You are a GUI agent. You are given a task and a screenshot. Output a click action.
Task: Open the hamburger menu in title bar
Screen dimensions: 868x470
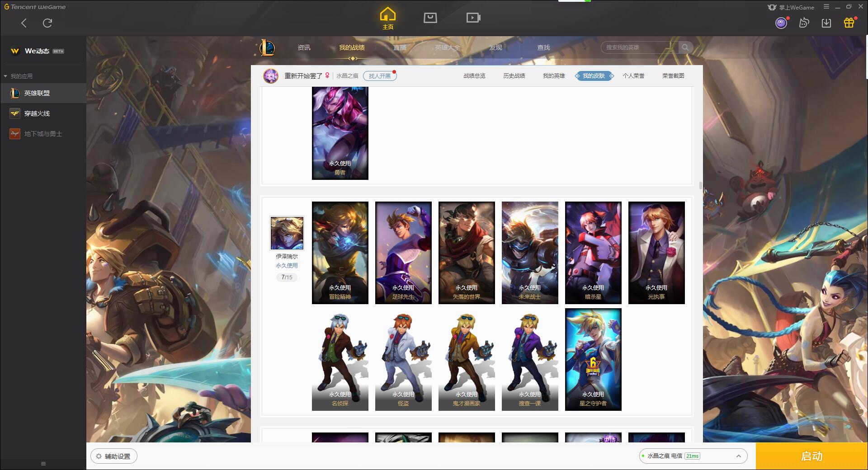pyautogui.click(x=826, y=7)
